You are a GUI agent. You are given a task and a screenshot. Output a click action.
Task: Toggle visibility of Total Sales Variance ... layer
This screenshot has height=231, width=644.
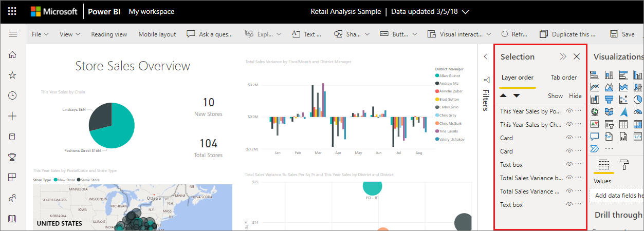[569, 191]
